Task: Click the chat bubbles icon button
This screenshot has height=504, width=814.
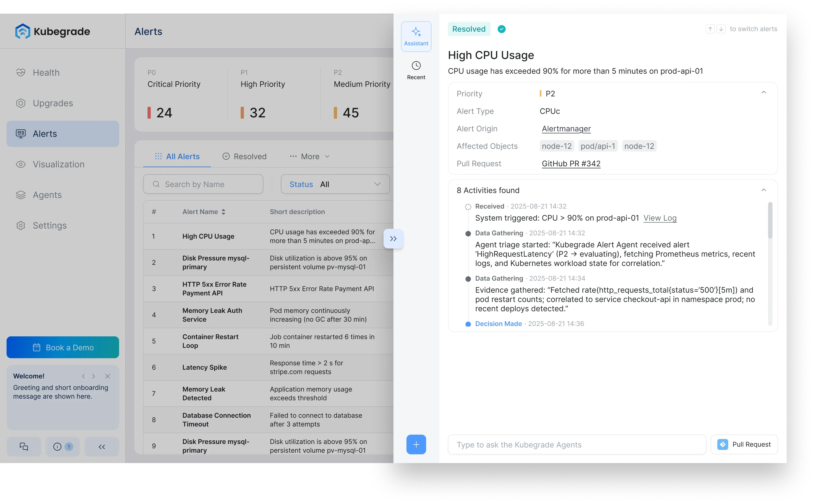Action: [24, 447]
